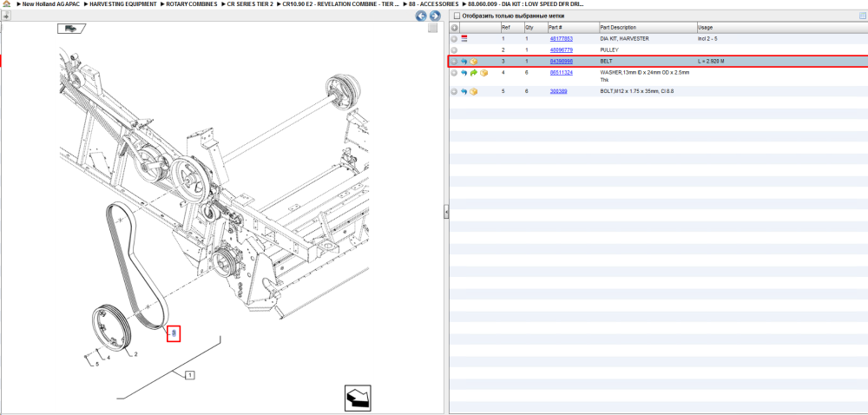Screen dimensions: 868x415
Task: Open part number 300389
Action: (x=558, y=91)
